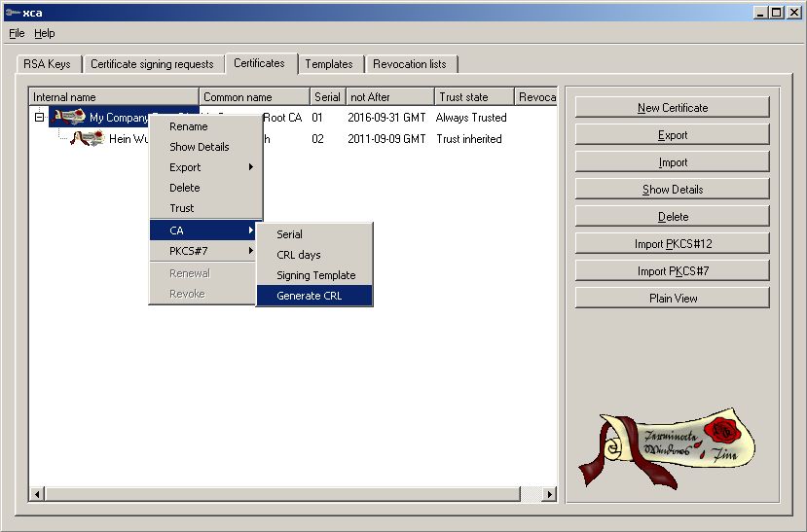Image resolution: width=807 pixels, height=532 pixels.
Task: Open the Revocation lists tab
Action: [409, 64]
